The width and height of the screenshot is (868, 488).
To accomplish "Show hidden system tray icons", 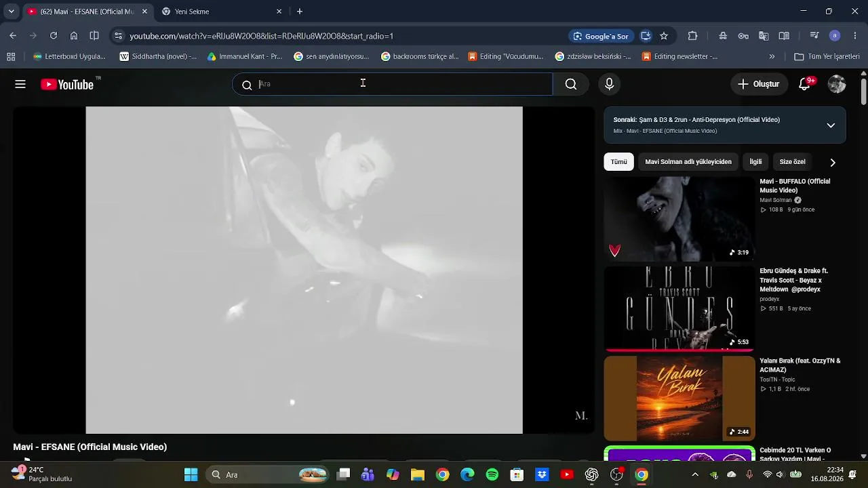I will pyautogui.click(x=695, y=474).
